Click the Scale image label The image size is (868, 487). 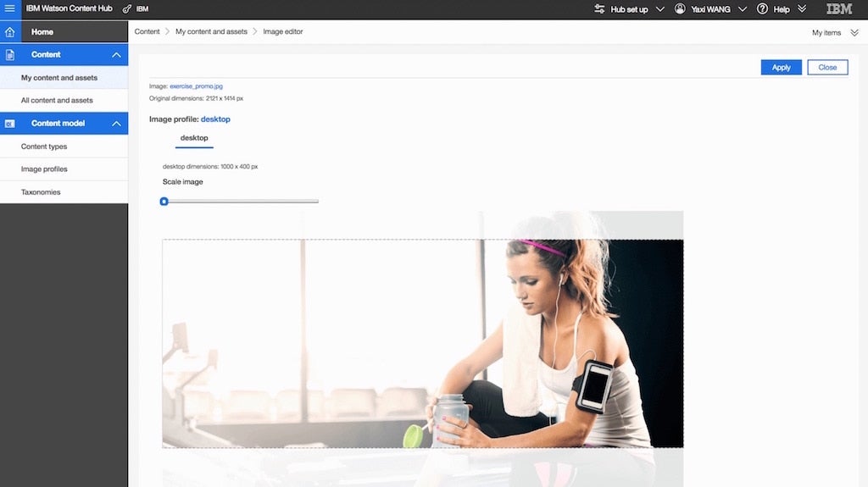(x=183, y=181)
